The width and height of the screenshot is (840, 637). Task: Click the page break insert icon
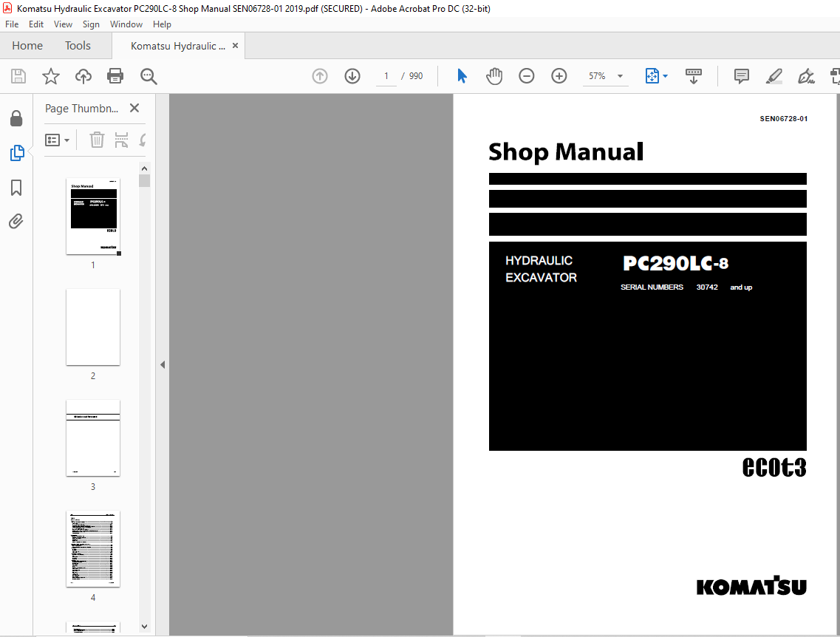[x=122, y=140]
